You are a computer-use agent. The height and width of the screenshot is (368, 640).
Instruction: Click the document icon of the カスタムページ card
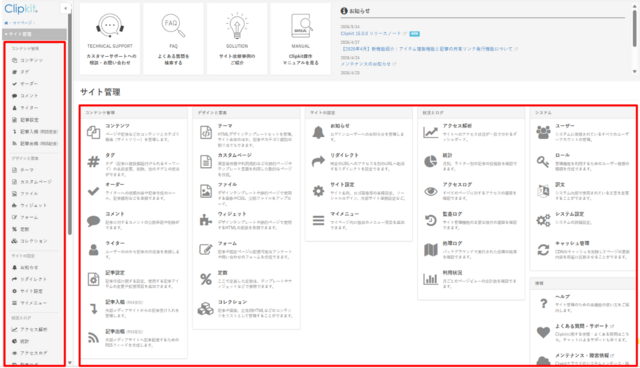point(206,162)
